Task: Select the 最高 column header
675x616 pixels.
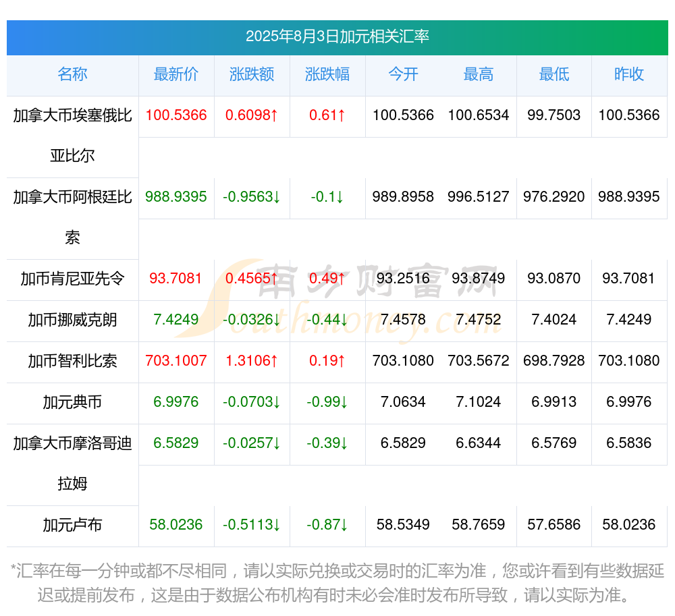Action: click(479, 74)
